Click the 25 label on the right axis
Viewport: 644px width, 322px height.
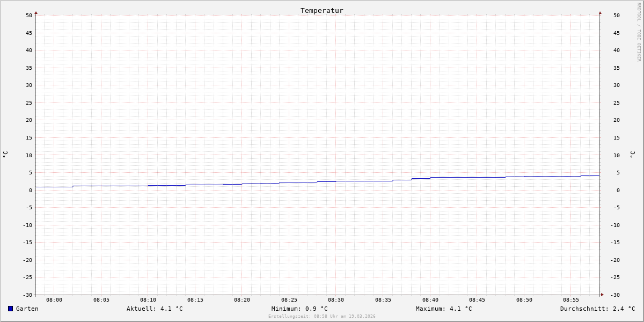click(617, 103)
